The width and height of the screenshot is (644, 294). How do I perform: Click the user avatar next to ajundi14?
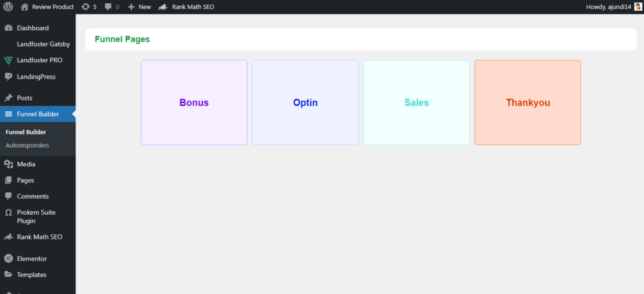coord(638,7)
